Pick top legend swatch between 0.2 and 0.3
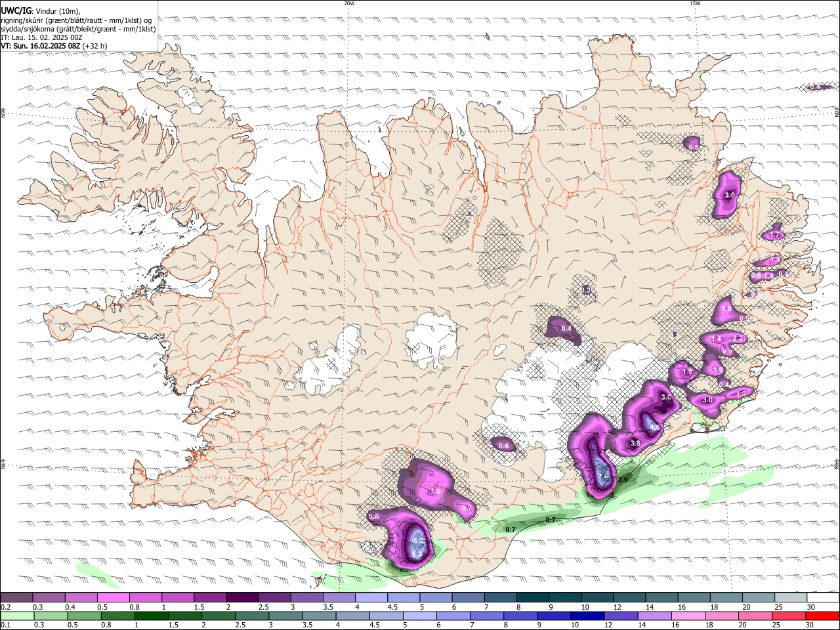This screenshot has height=630, width=840. pos(16,598)
